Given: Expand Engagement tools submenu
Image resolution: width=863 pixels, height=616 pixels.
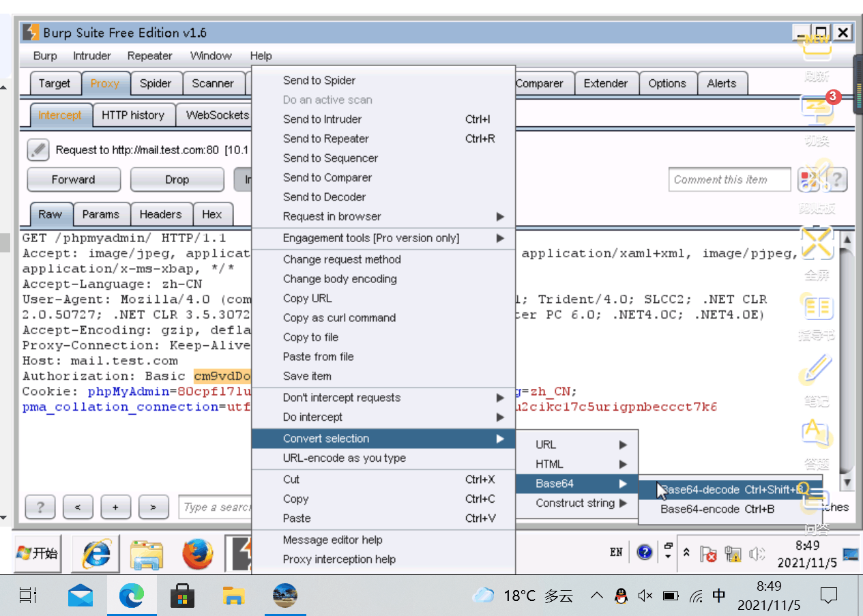Looking at the screenshot, I should point(383,238).
